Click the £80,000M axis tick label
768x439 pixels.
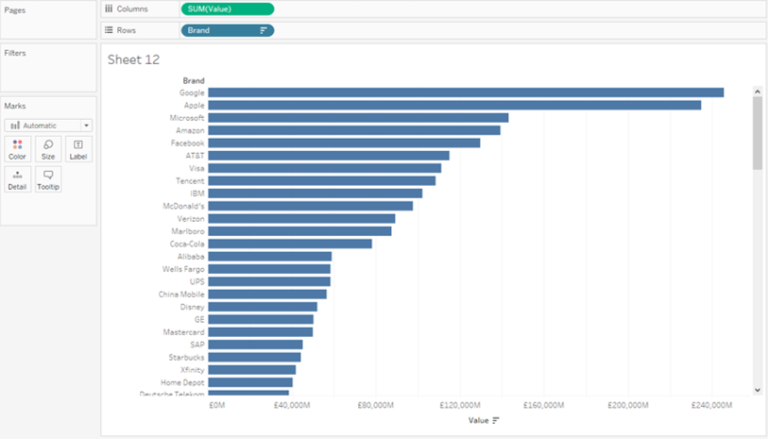pos(376,405)
